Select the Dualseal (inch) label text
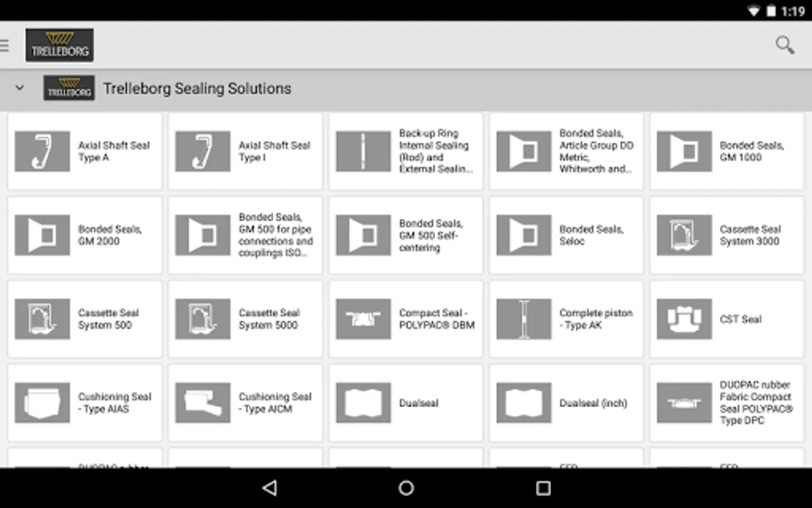812x508 pixels. click(x=593, y=403)
